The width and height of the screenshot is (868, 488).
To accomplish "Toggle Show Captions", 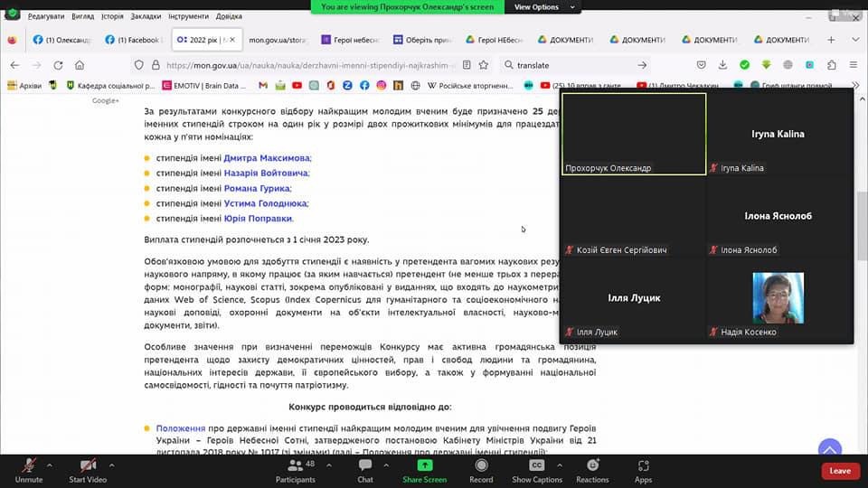I will point(537,465).
